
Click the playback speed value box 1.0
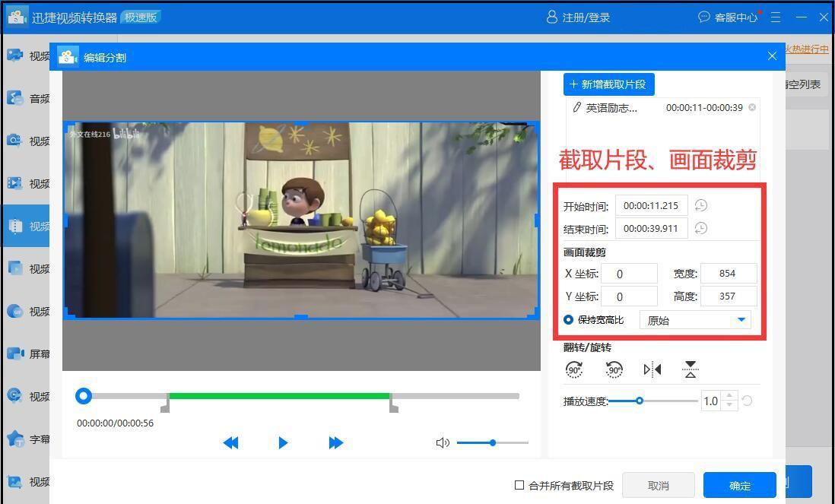712,401
